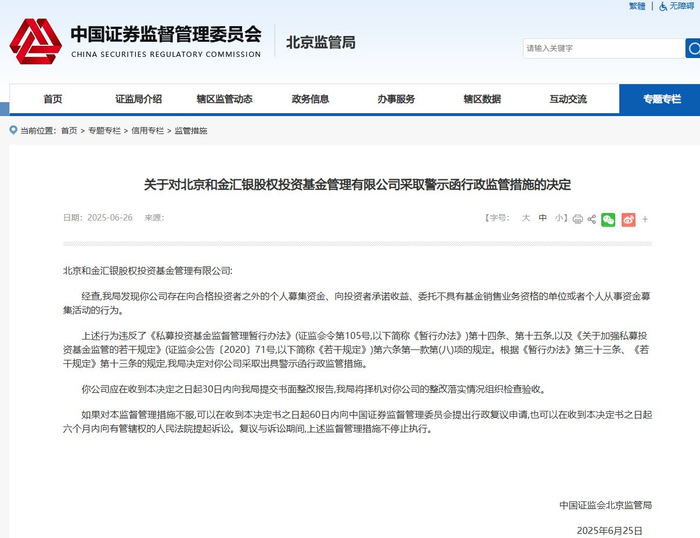Click the 字号 font size label

[500, 218]
